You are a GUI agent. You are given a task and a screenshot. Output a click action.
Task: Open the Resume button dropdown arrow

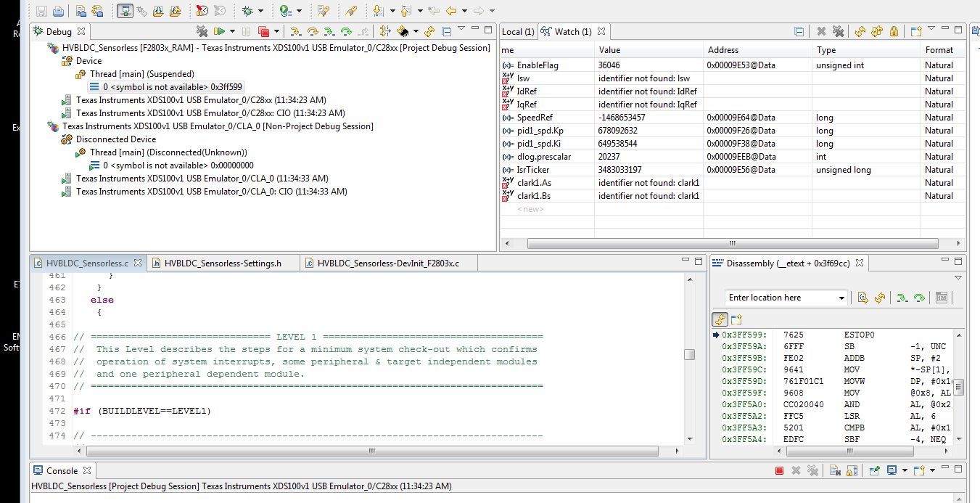pos(232,31)
